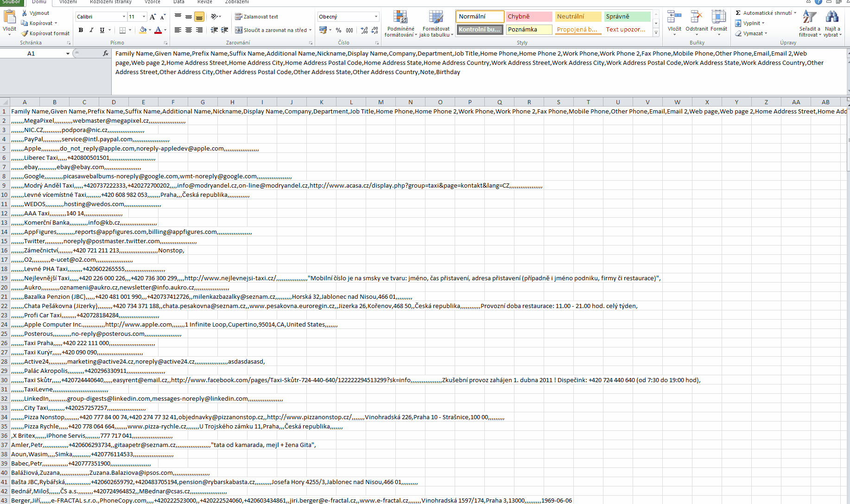The image size is (850, 504).
Task: Click the Vložit paste clipboard icon
Action: tap(9, 17)
